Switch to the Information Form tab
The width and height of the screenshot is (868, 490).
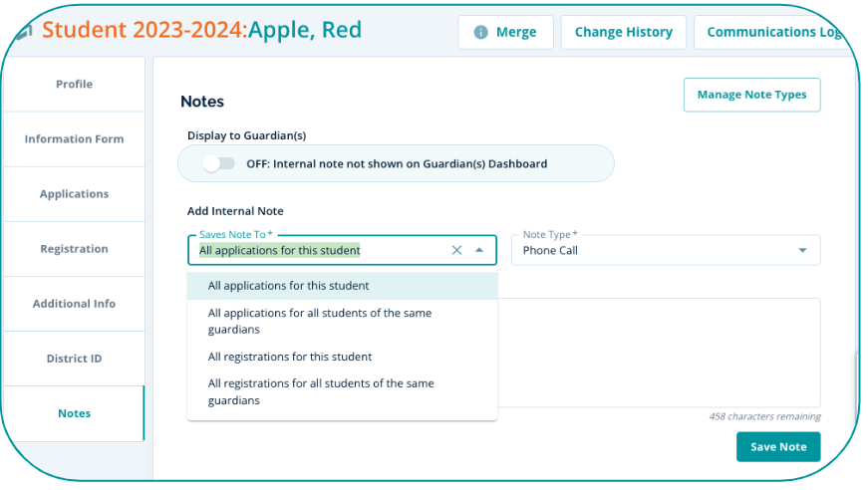[74, 139]
